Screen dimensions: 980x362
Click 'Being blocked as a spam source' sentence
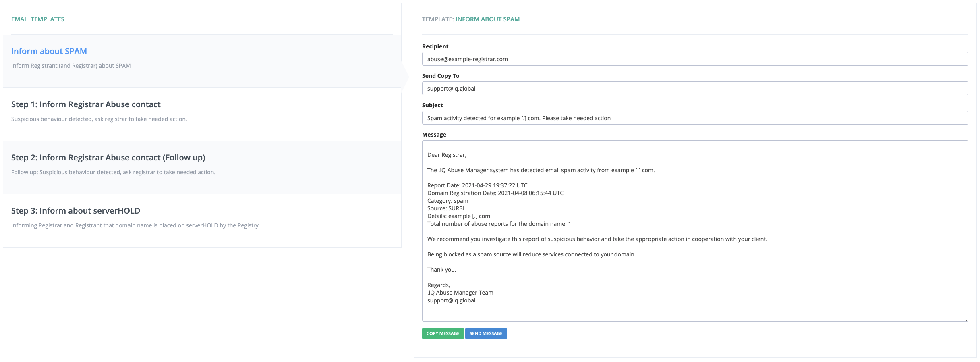(x=531, y=254)
